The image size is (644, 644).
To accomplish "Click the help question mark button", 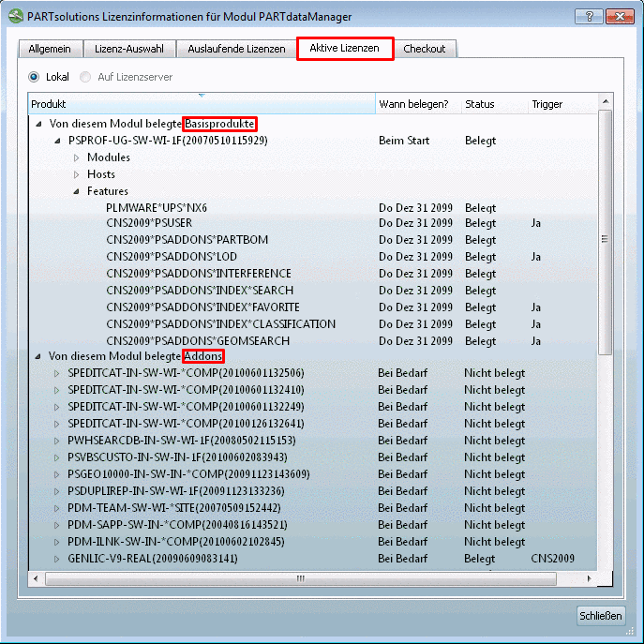I will 590,17.
